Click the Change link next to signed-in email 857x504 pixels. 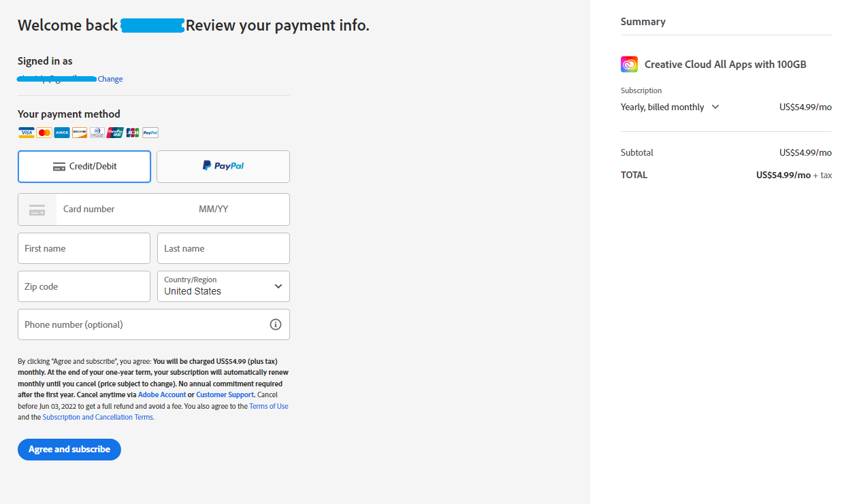click(x=110, y=79)
